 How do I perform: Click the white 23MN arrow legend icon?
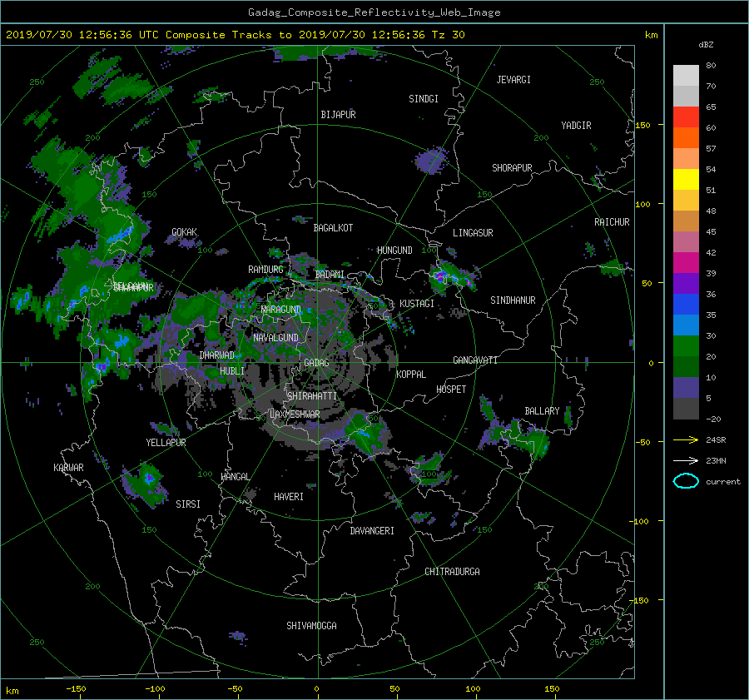tap(686, 460)
